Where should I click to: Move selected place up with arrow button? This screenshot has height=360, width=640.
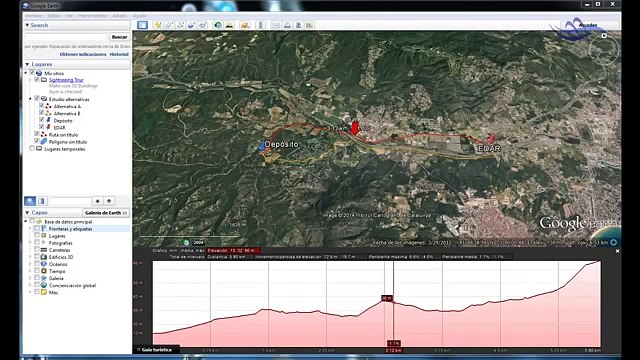pos(98,201)
